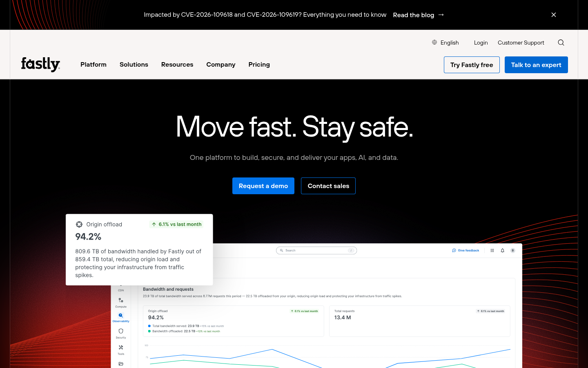588x368 pixels.
Task: Click the Fastly logo
Action: click(40, 64)
